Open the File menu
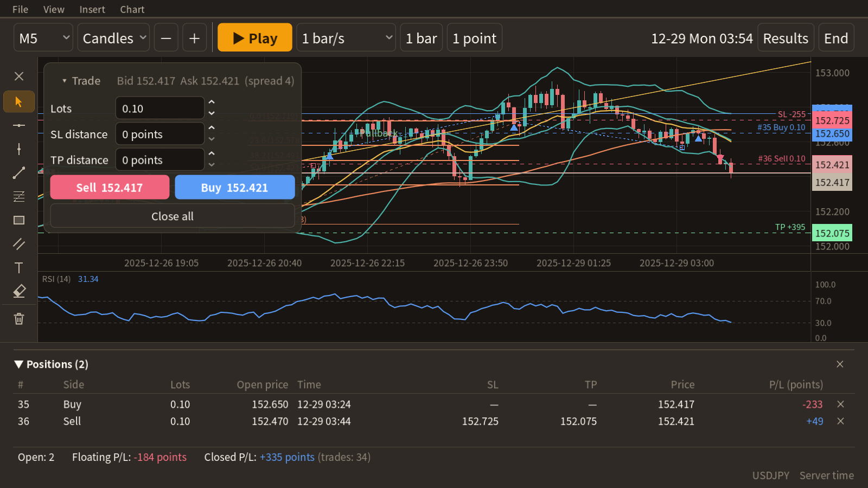Viewport: 868px width, 488px height. 20,9
